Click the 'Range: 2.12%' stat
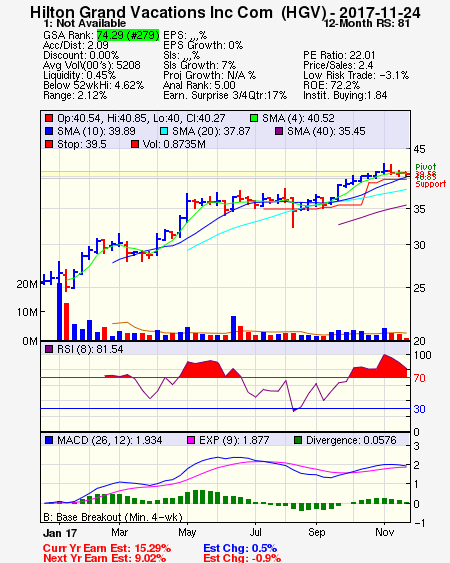 pyautogui.click(x=75, y=96)
